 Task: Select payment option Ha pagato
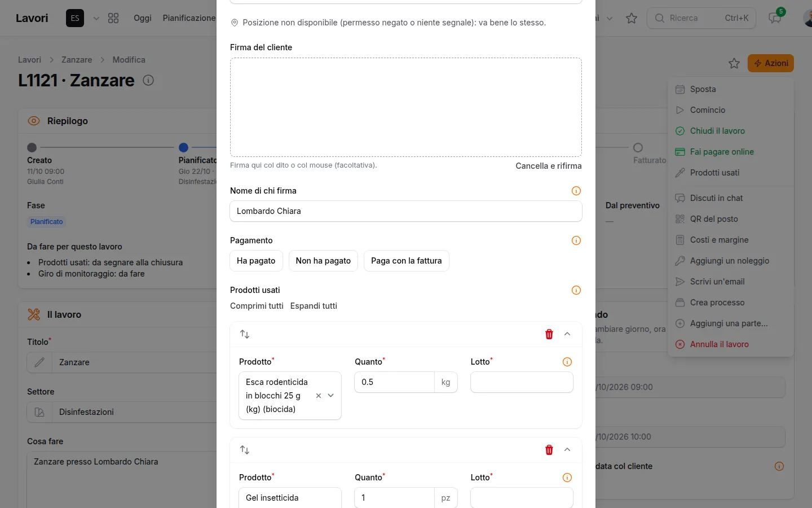[x=256, y=261]
